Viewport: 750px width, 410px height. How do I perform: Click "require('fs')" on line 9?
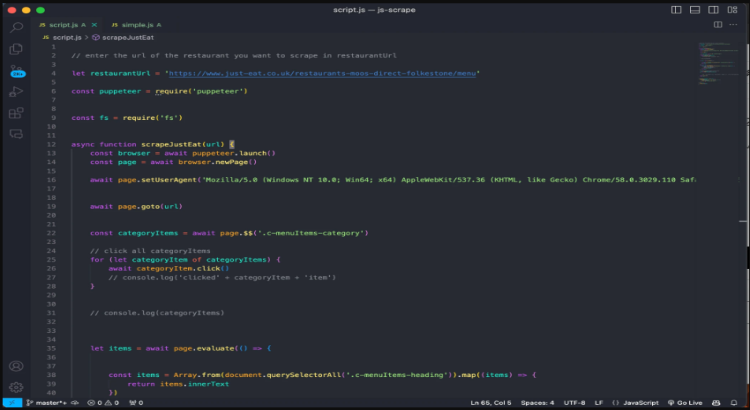[x=152, y=118]
